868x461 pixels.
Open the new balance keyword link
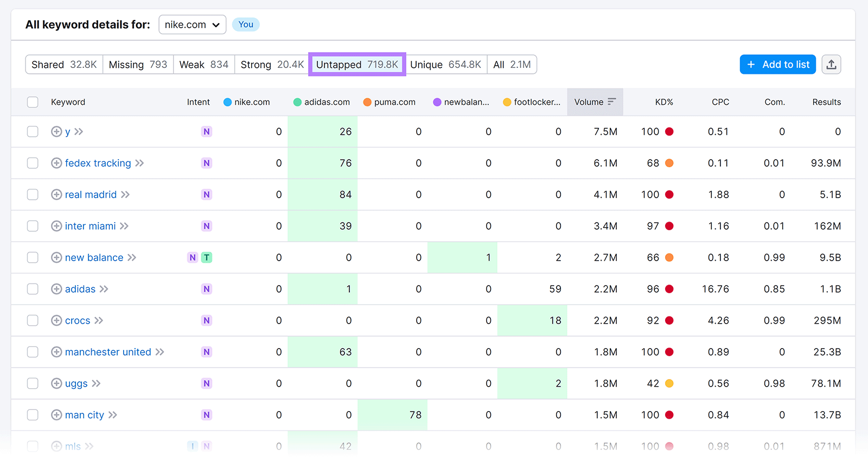pyautogui.click(x=94, y=257)
